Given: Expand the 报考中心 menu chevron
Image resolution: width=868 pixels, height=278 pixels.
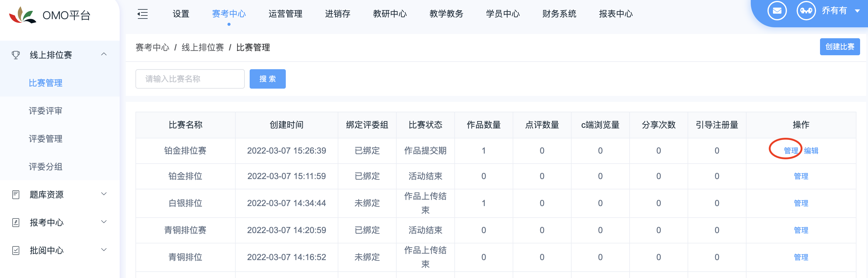Looking at the screenshot, I should pyautogui.click(x=104, y=222).
